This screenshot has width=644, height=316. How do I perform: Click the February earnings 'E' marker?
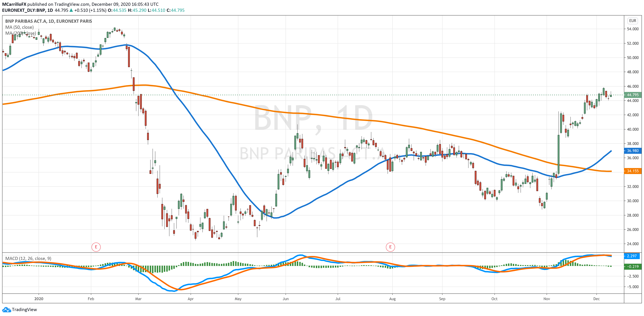[96, 247]
